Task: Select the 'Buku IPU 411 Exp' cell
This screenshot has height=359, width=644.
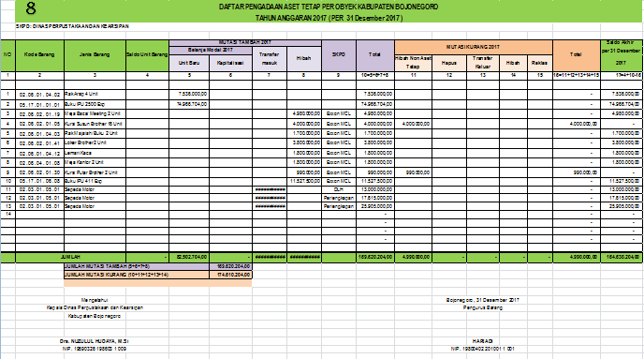Action: click(95, 181)
